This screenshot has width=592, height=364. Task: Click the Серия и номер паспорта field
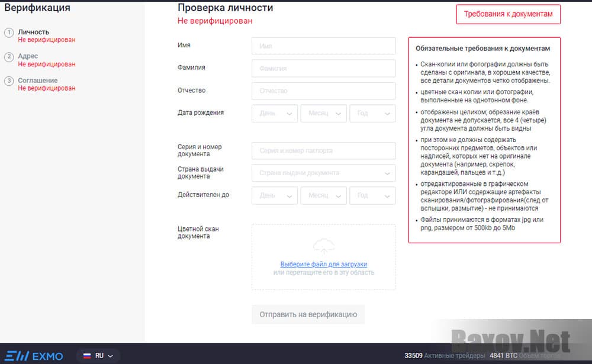click(324, 150)
